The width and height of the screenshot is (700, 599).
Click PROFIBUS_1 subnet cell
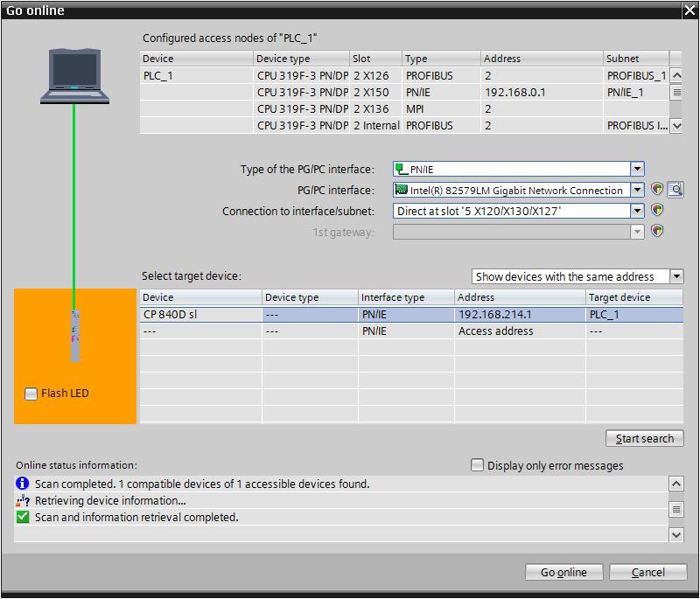636,76
